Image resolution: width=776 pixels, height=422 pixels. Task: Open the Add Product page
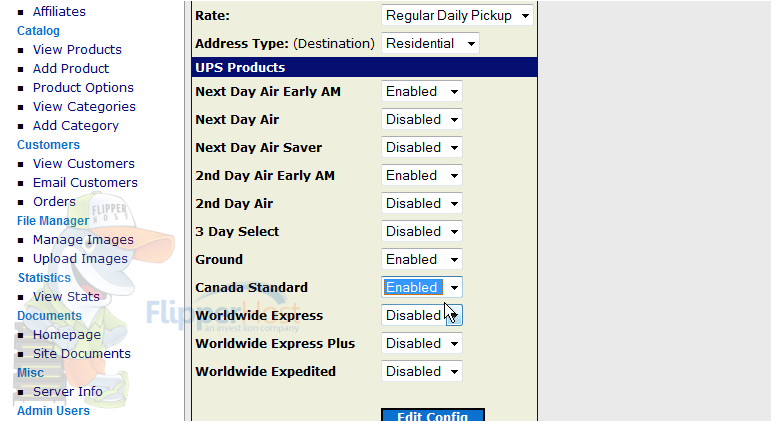click(71, 68)
